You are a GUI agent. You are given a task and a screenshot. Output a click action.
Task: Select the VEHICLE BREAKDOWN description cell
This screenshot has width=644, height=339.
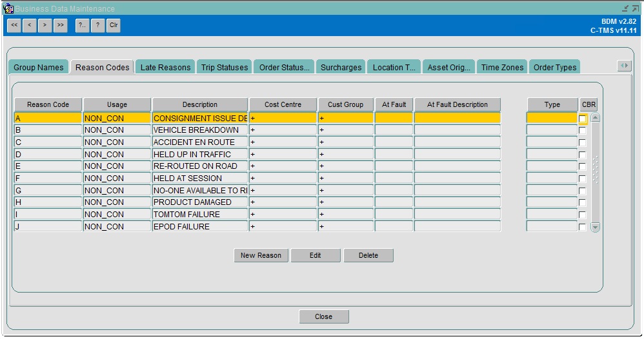(200, 130)
